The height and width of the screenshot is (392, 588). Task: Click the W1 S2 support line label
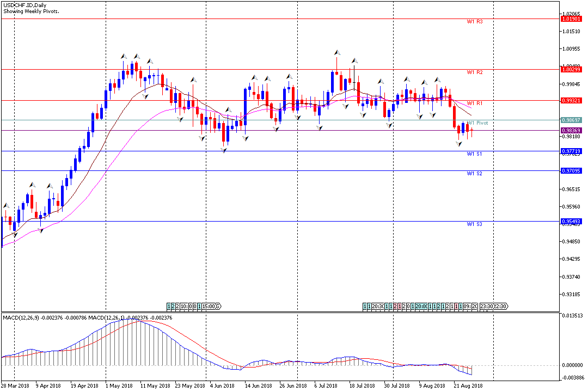point(475,174)
